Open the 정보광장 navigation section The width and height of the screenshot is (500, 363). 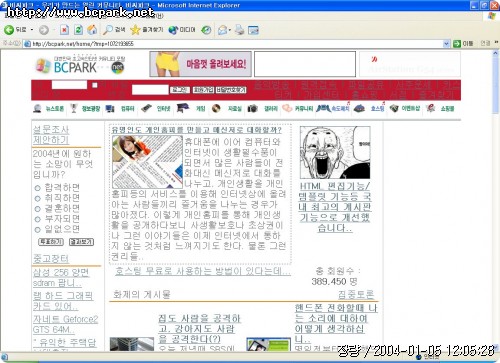(x=85, y=108)
